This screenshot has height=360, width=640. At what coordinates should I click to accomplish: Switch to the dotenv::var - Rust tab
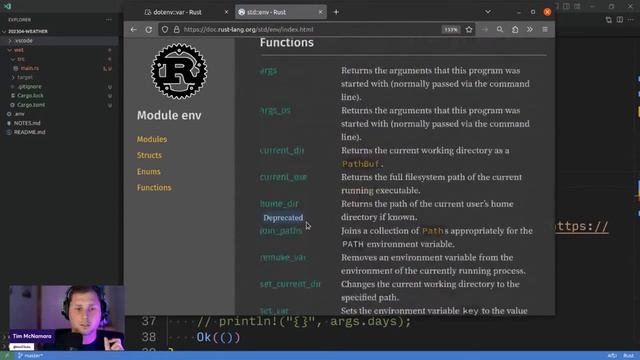(x=186, y=12)
